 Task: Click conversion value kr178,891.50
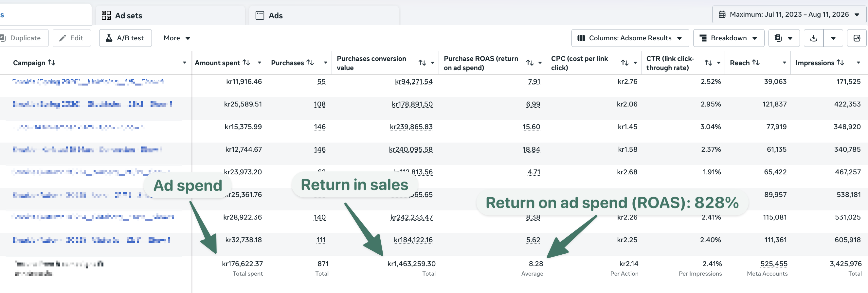pos(412,104)
